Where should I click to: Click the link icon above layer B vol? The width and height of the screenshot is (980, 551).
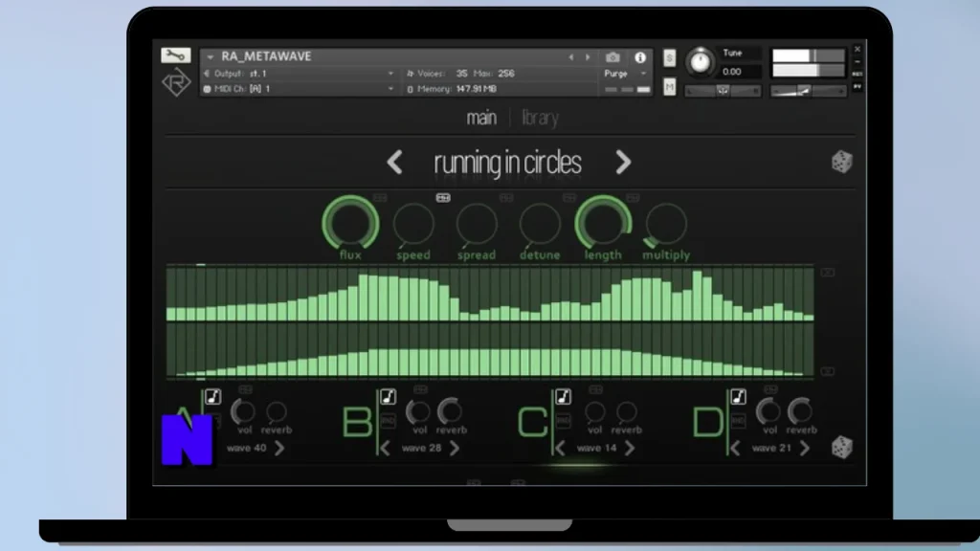tap(421, 390)
